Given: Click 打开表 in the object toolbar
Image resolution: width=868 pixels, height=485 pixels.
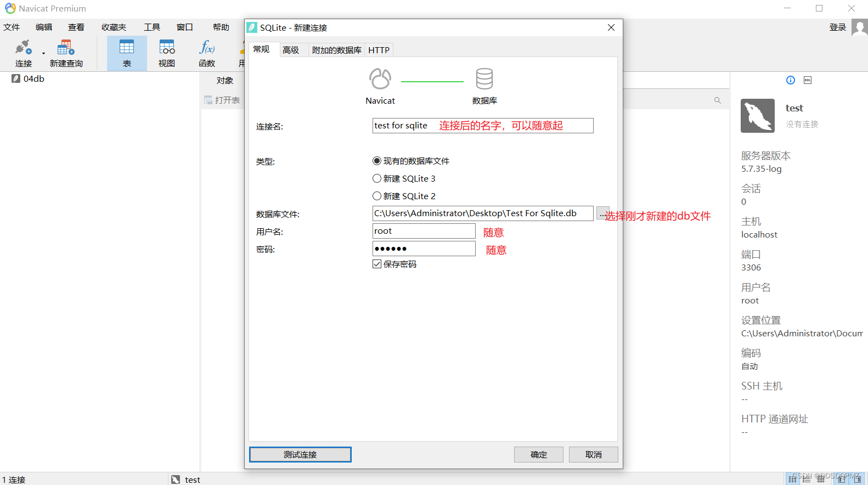Looking at the screenshot, I should coord(222,100).
